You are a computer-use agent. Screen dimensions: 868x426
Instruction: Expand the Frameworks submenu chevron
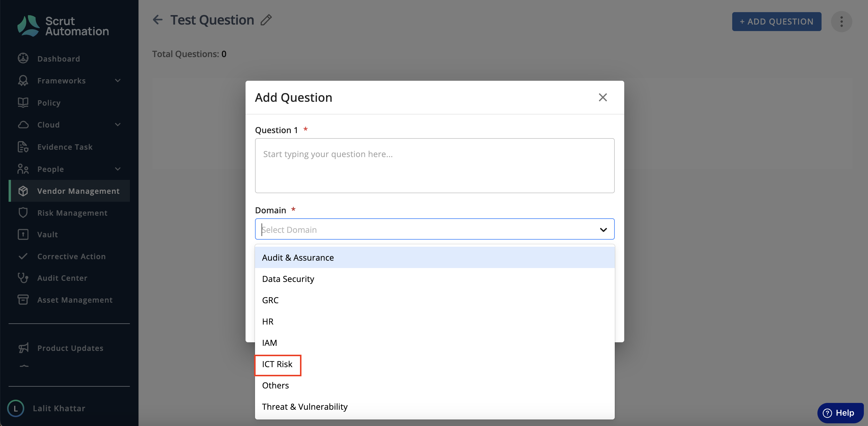pyautogui.click(x=118, y=80)
